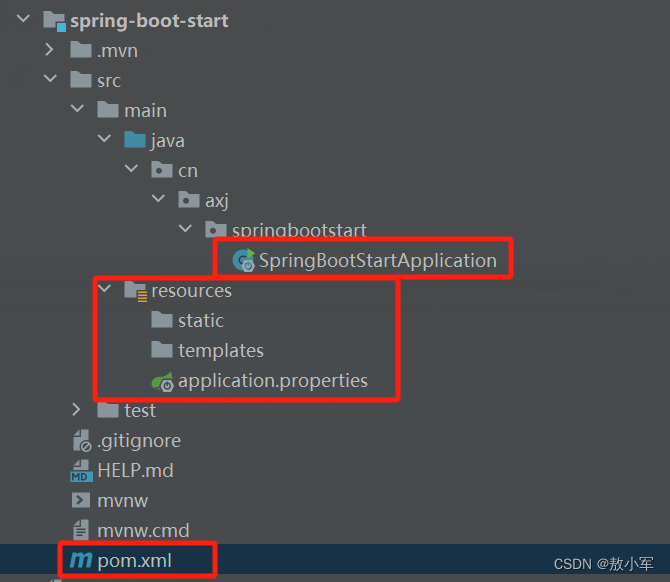Select the resources label

tap(191, 291)
